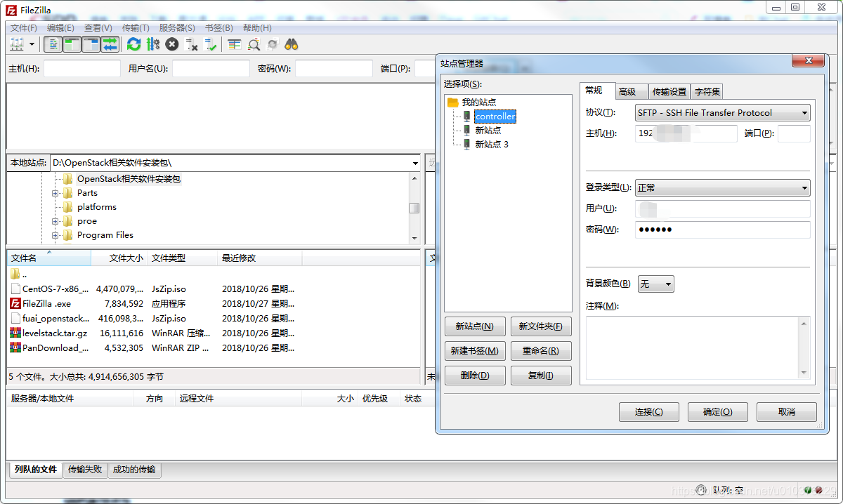Screen dimensions: 843x504
Task: Click the reconnect to last server icon
Action: (210, 44)
